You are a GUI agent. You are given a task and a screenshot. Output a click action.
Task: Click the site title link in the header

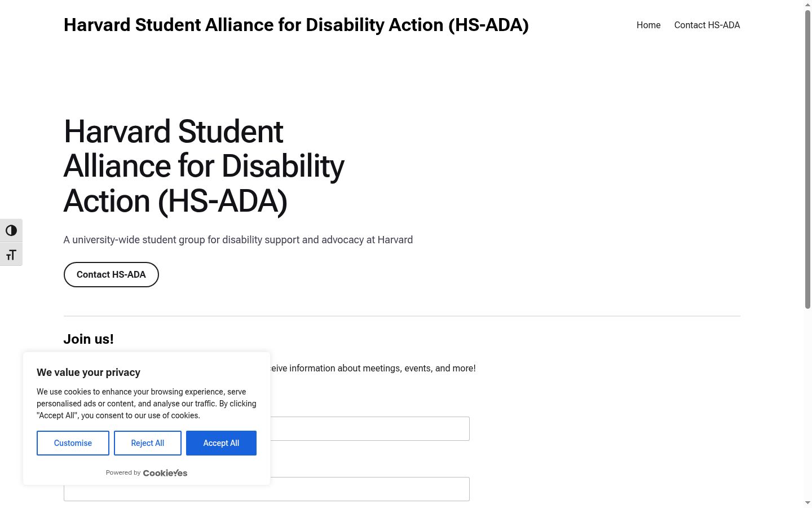tap(296, 25)
